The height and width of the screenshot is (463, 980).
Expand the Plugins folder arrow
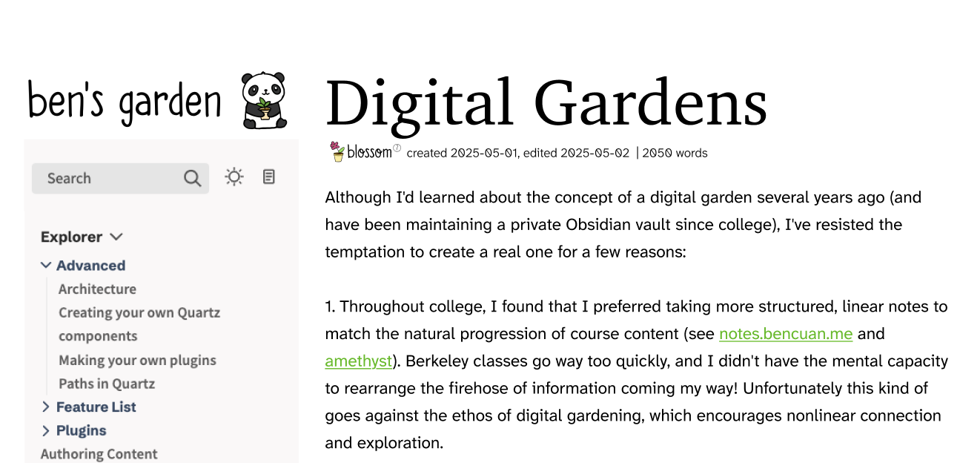(x=46, y=430)
